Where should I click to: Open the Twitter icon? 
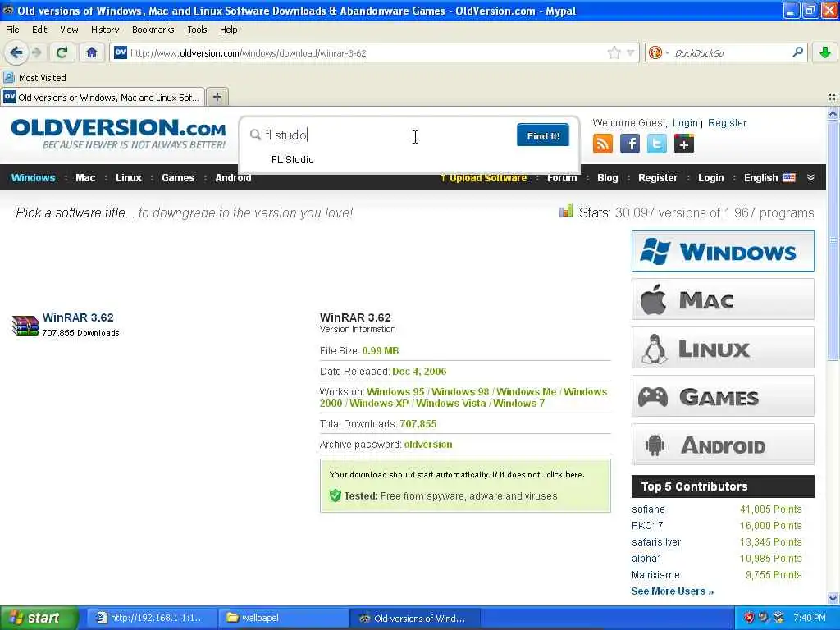(x=657, y=144)
